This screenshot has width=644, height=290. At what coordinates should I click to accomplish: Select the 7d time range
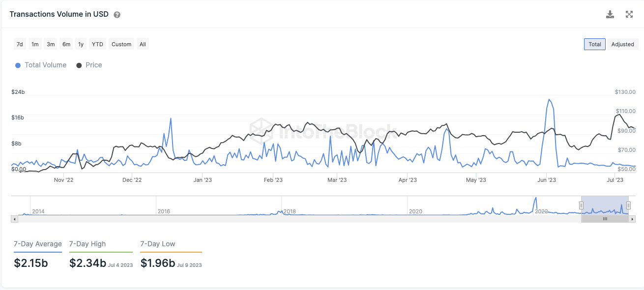pyautogui.click(x=20, y=44)
